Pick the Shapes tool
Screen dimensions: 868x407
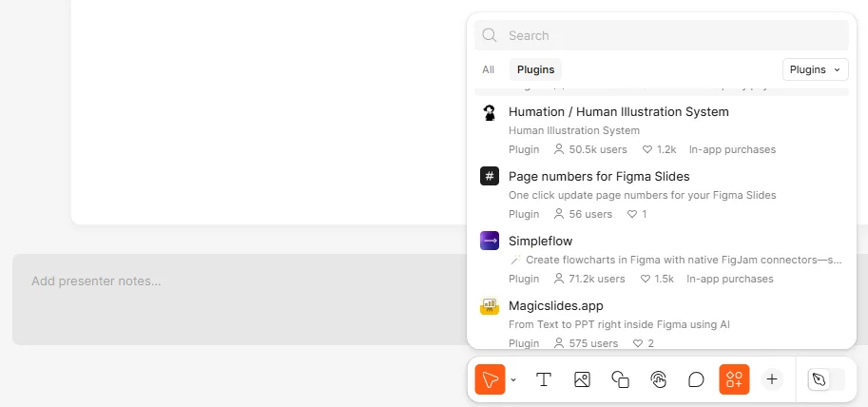[620, 379]
